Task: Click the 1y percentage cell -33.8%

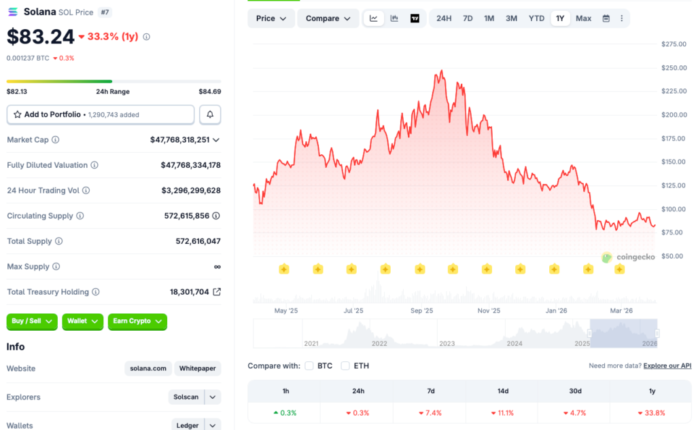Action: click(652, 413)
